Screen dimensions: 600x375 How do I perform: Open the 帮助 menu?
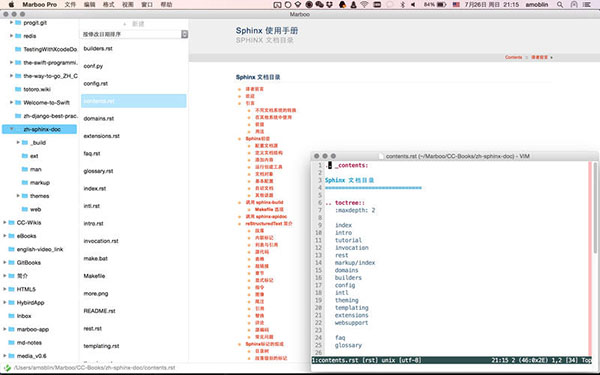pos(166,5)
